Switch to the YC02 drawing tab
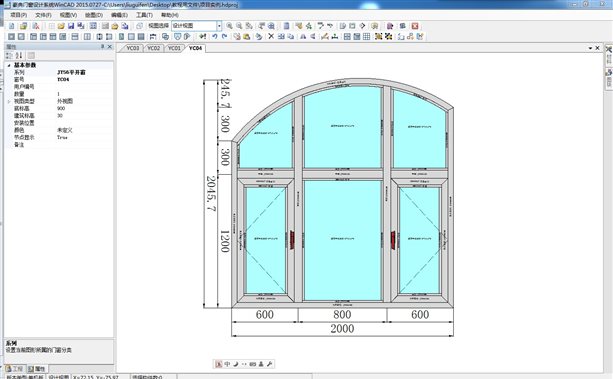The height and width of the screenshot is (379, 613). (x=154, y=48)
